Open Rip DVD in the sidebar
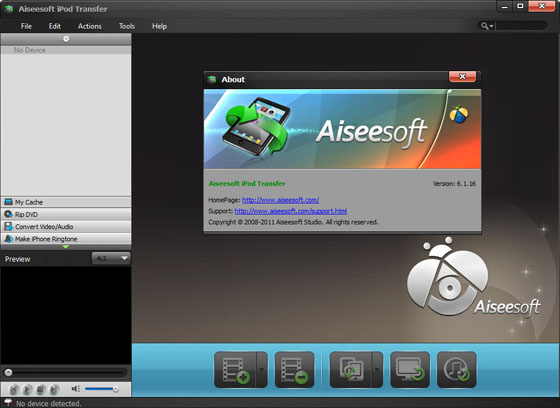The image size is (560, 408). (x=66, y=214)
